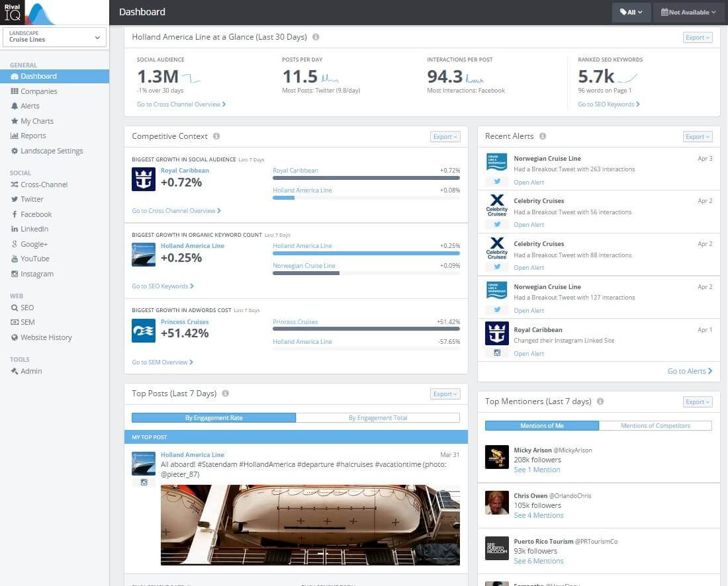This screenshot has width=728, height=586.
Task: Follow the Go to Alerts link
Action: pyautogui.click(x=690, y=371)
